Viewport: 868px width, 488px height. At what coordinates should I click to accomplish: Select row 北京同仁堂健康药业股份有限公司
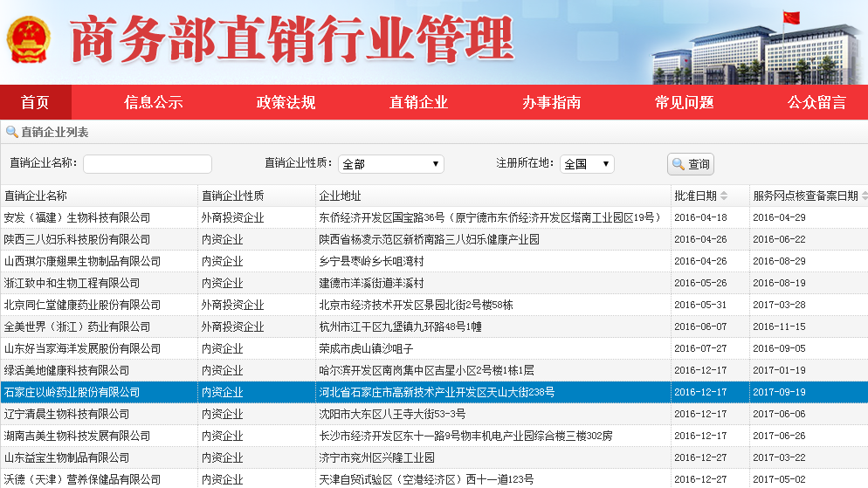click(x=434, y=305)
